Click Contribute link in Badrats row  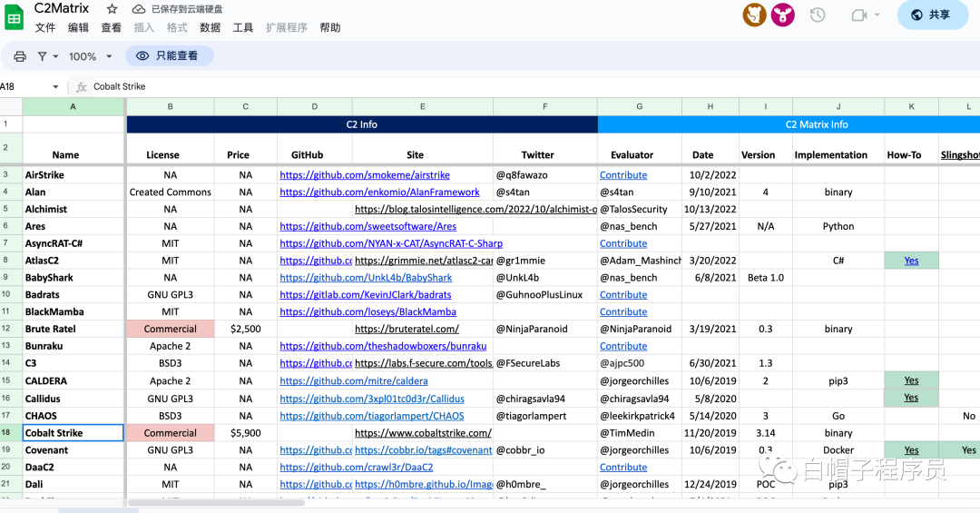click(623, 295)
